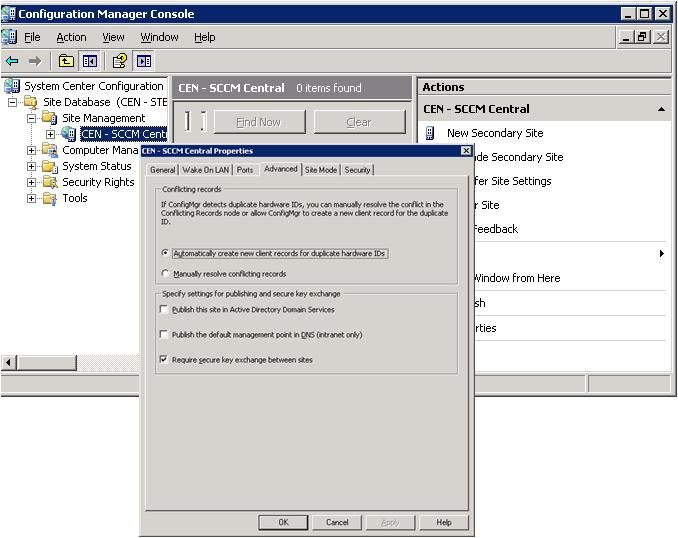The image size is (678, 538).
Task: Switch to the General tab
Action: [x=163, y=170]
